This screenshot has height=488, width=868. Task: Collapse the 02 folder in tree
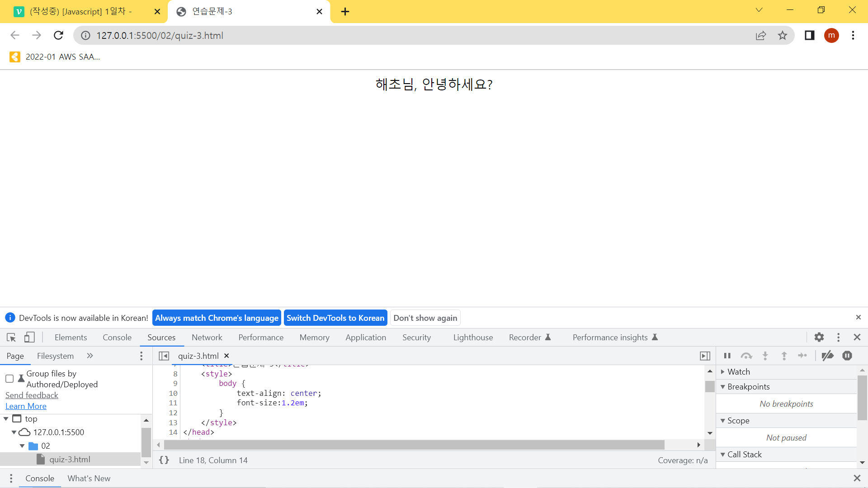pyautogui.click(x=22, y=446)
